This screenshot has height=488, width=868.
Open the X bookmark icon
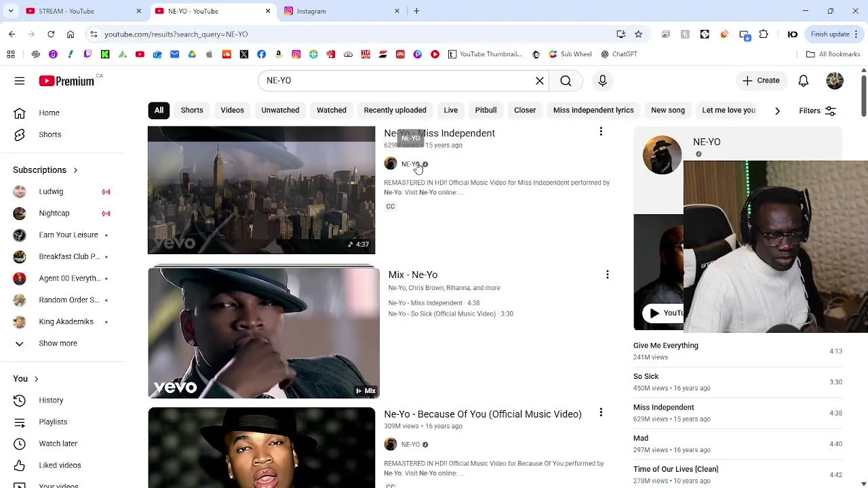tap(244, 54)
